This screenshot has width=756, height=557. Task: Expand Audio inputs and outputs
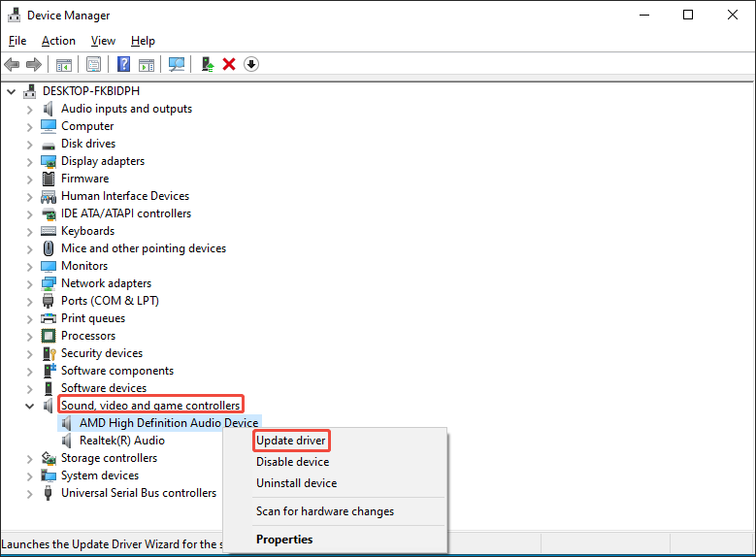tap(30, 110)
